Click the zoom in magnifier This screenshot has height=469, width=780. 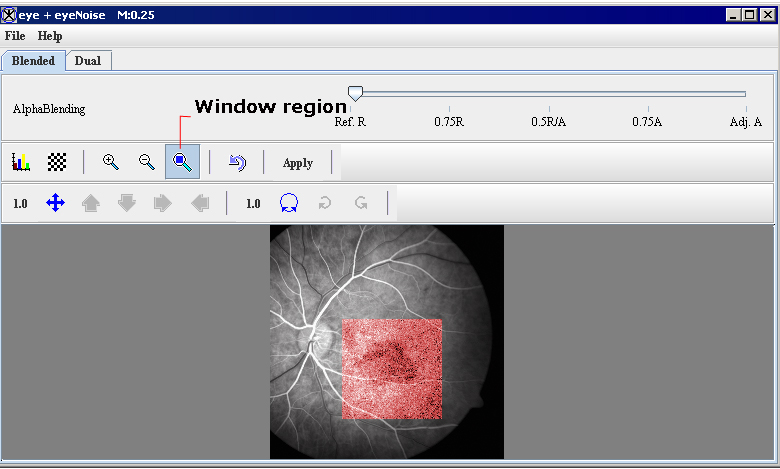pyautogui.click(x=111, y=162)
